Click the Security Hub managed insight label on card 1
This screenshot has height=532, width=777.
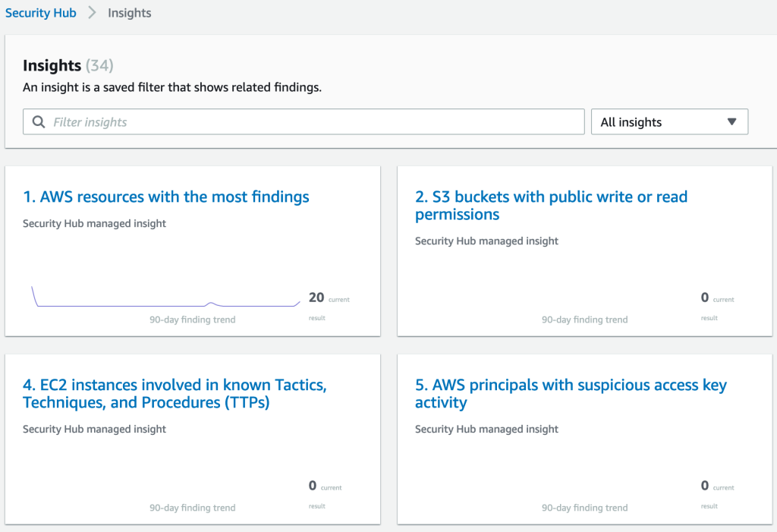pos(94,223)
